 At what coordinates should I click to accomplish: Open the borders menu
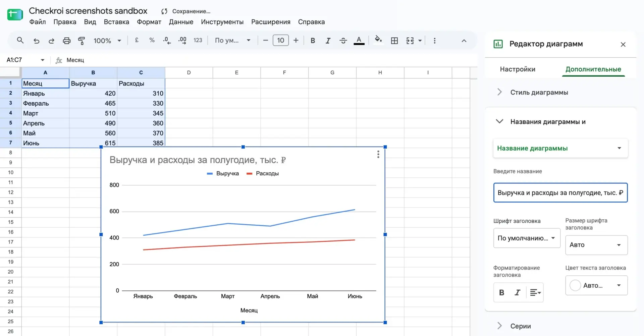pos(394,41)
